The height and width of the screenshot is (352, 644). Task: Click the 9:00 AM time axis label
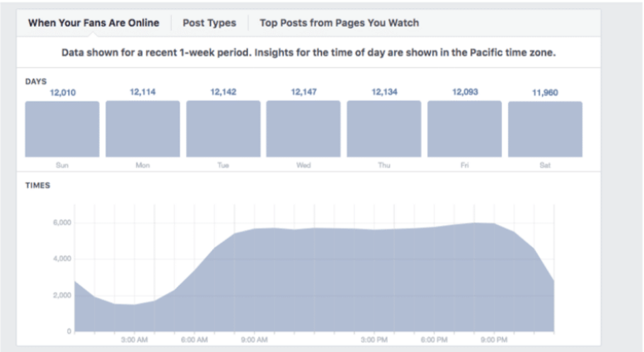tap(254, 340)
